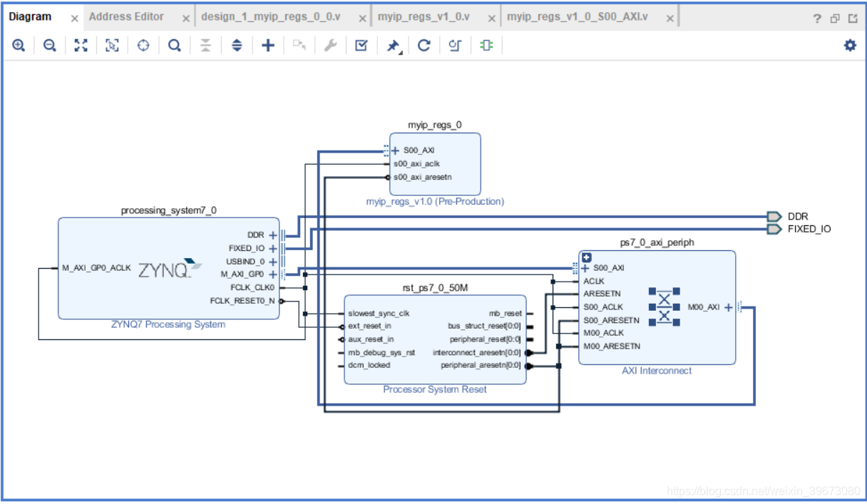
Task: Close the myip_regs_v1_0.v tab
Action: [491, 19]
